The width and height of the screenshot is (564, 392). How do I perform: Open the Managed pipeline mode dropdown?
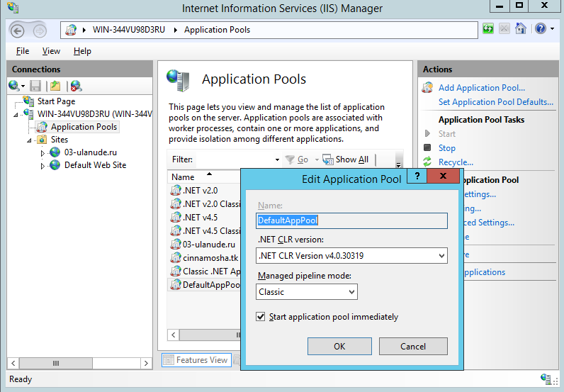(307, 292)
